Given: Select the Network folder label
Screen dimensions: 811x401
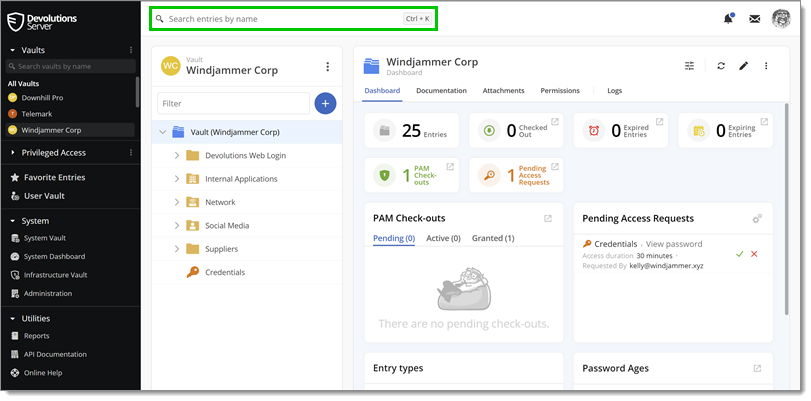Looking at the screenshot, I should (220, 202).
